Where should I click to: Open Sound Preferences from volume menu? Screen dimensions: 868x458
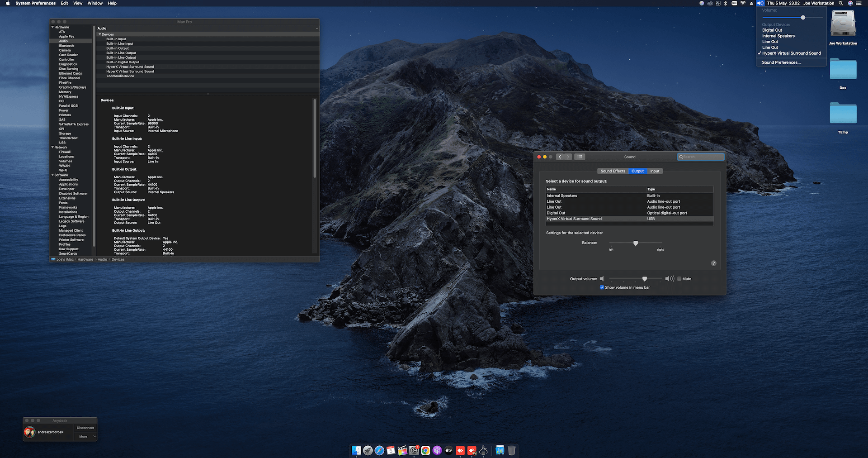(781, 62)
